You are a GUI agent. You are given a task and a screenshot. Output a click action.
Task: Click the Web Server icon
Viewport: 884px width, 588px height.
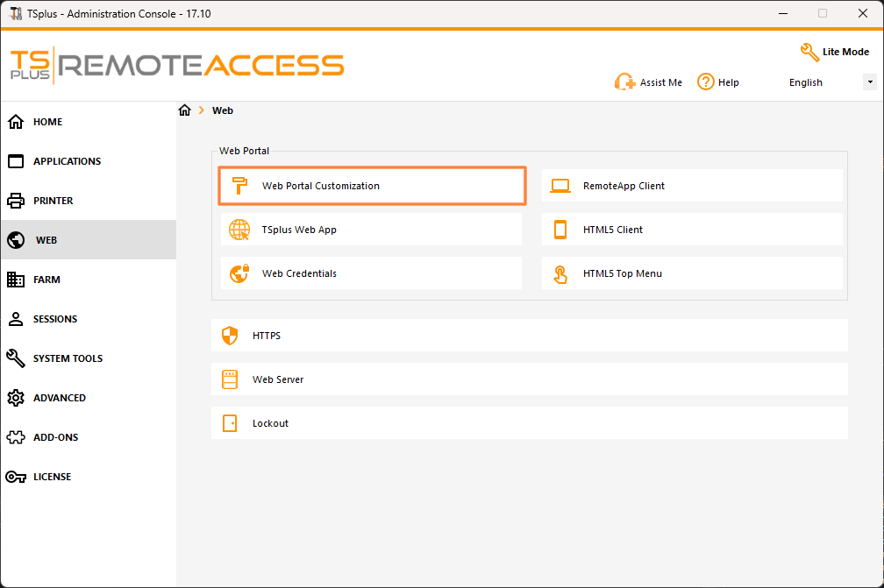pyautogui.click(x=230, y=379)
